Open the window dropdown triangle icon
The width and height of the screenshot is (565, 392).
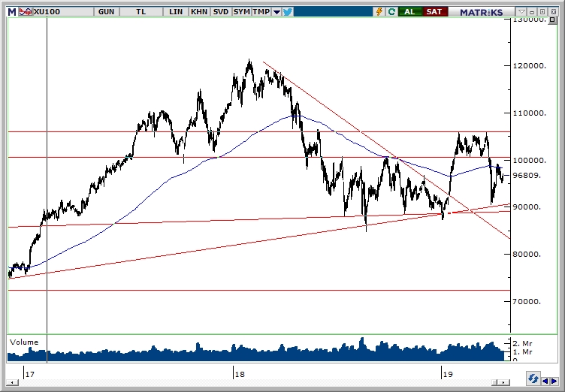coord(521,12)
